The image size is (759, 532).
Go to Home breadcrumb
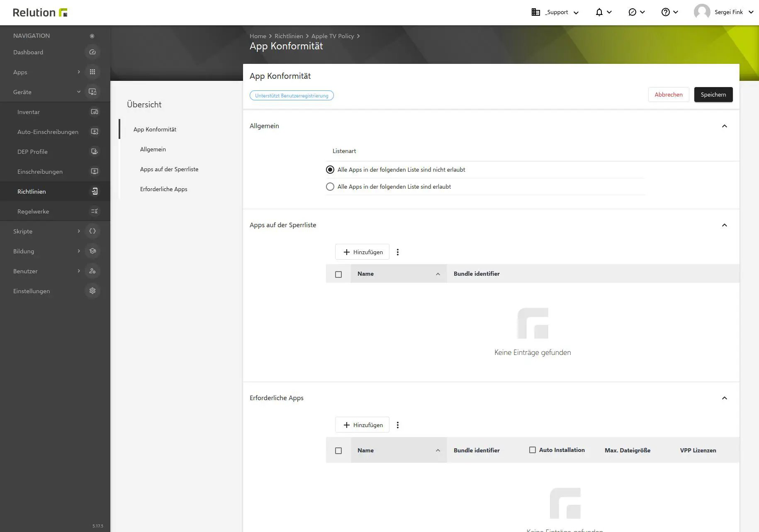(258, 36)
